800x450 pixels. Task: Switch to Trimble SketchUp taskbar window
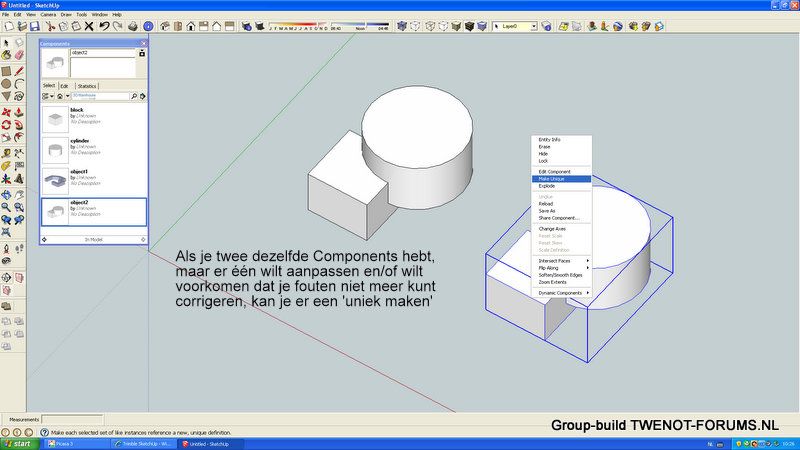point(144,444)
